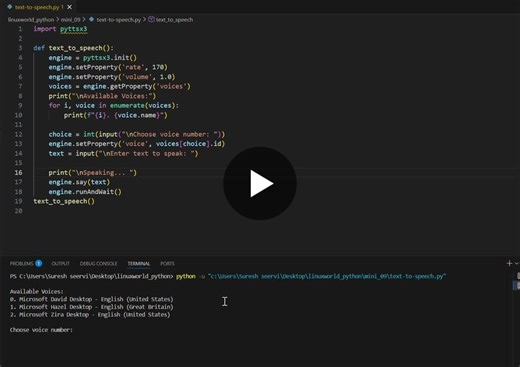
Task: Click the Python file icon in the breadcrumb
Action: [92, 20]
